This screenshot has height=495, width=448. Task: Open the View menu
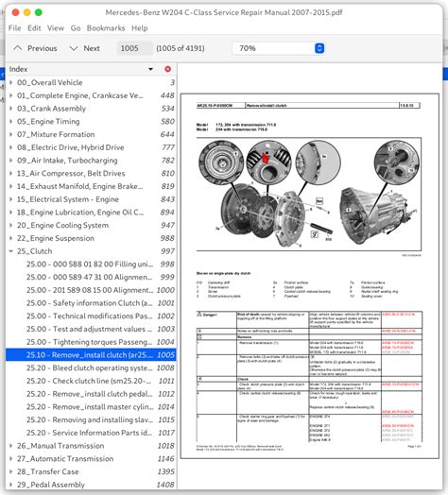56,28
